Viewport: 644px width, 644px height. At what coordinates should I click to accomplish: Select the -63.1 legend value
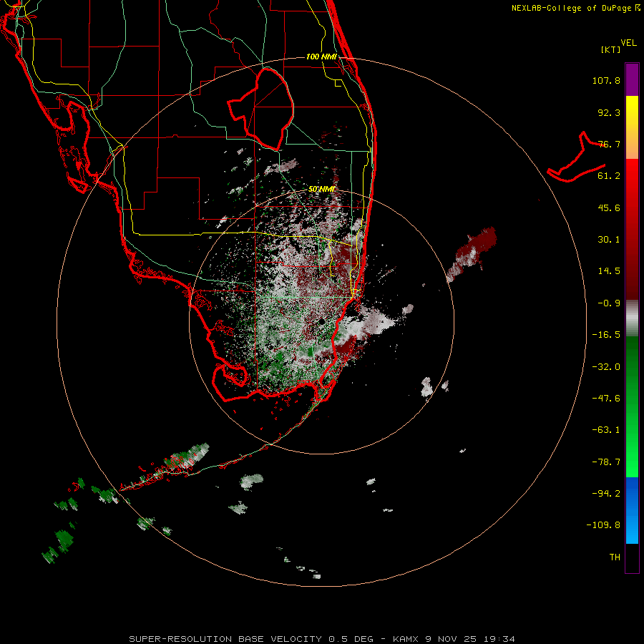click(x=606, y=430)
